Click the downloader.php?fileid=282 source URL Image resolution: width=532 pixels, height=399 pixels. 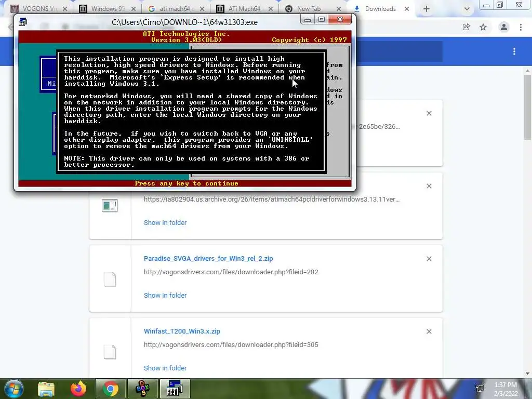coord(231,272)
